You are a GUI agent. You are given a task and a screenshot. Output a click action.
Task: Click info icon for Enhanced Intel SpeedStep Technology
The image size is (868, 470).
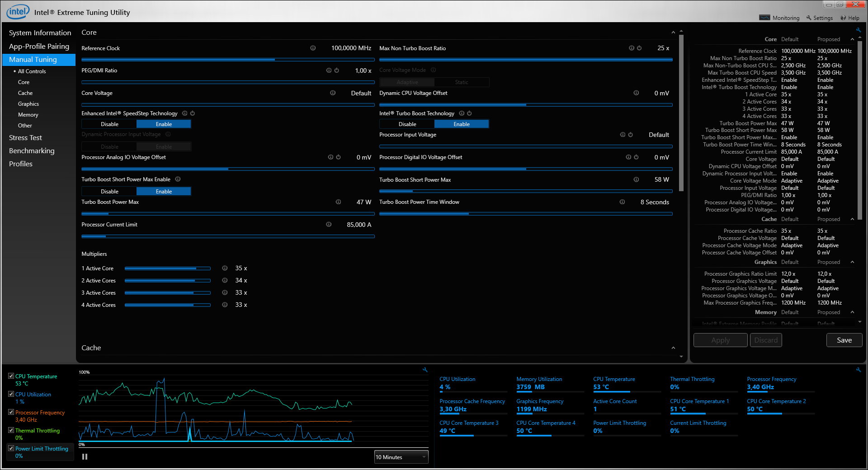pyautogui.click(x=184, y=113)
